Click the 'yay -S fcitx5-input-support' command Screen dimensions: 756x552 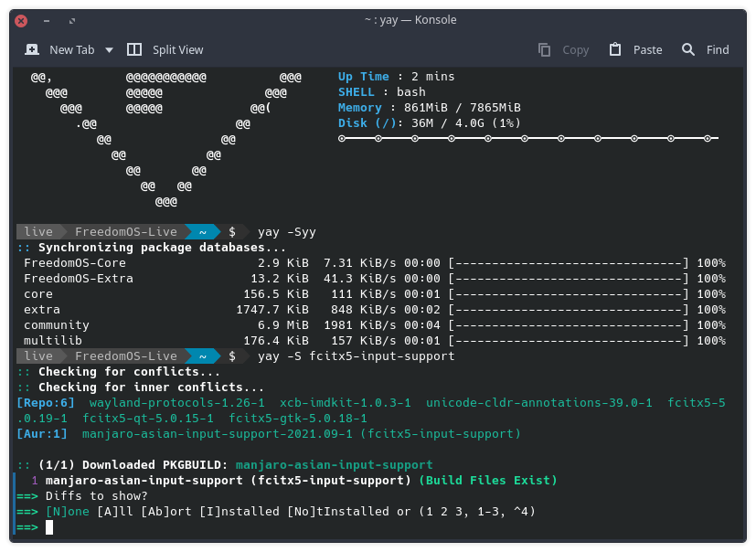tap(357, 356)
